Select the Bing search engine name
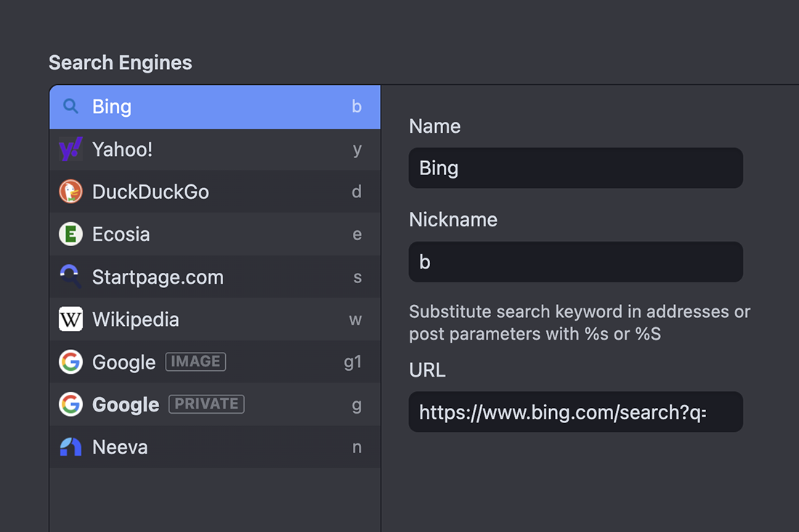 click(x=112, y=107)
